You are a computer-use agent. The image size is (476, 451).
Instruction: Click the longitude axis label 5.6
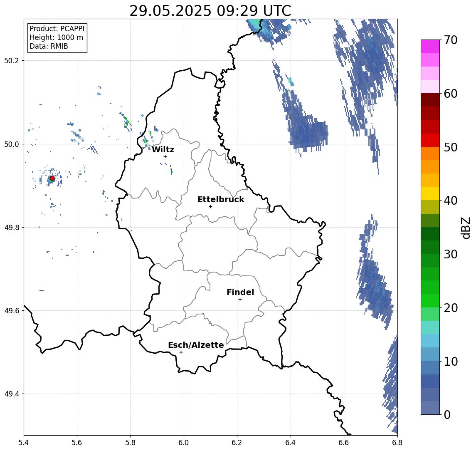click(77, 443)
